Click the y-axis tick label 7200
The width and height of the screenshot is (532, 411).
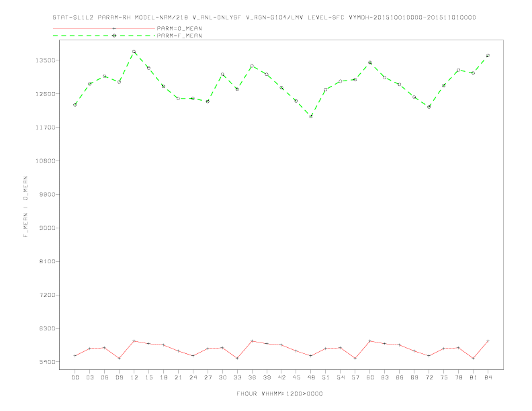click(x=47, y=295)
